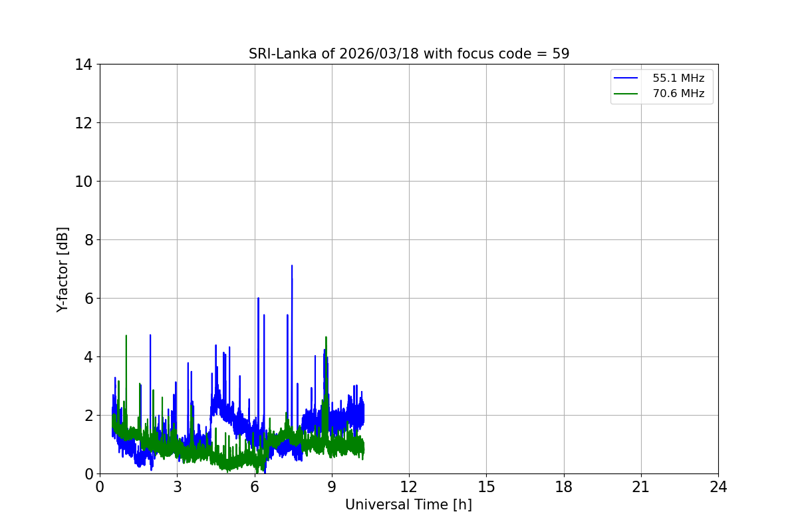
Task: Click the x-axis tick label 6
Action: (254, 487)
